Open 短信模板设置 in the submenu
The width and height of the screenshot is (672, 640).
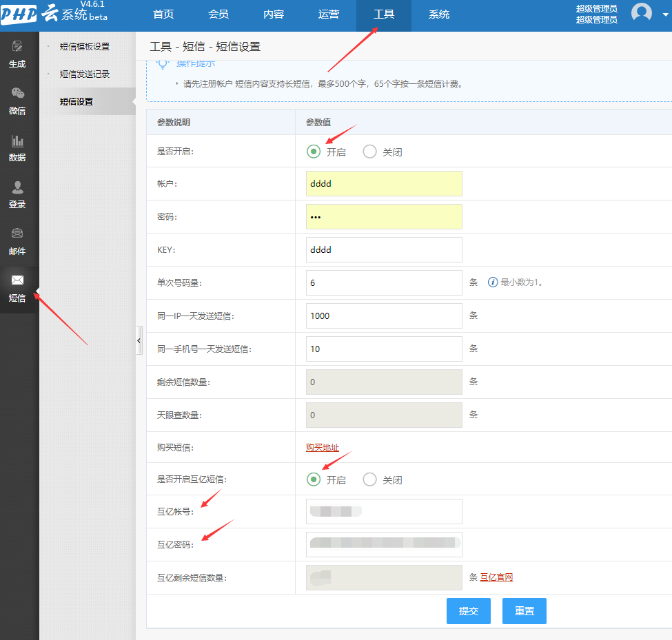coord(85,47)
